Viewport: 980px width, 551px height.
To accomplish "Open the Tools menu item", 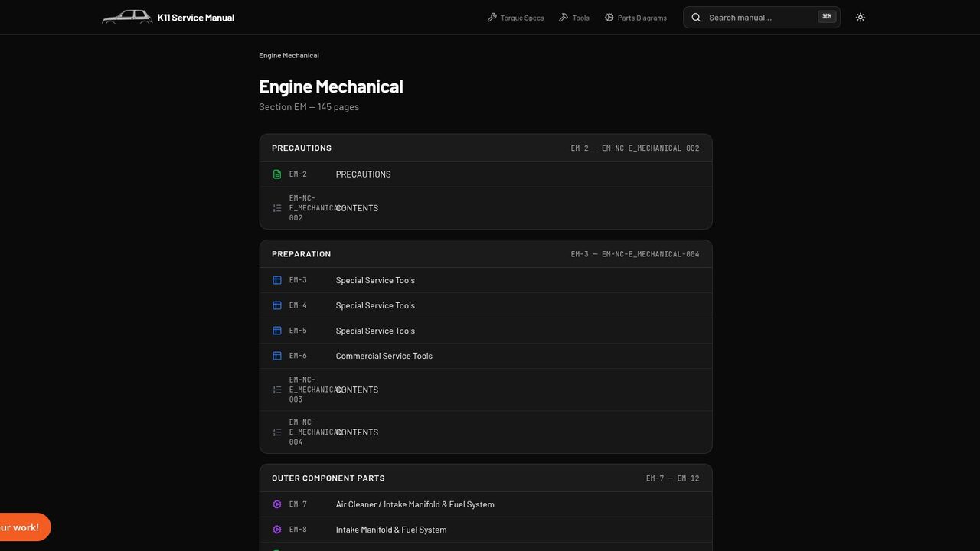I will pos(574,18).
